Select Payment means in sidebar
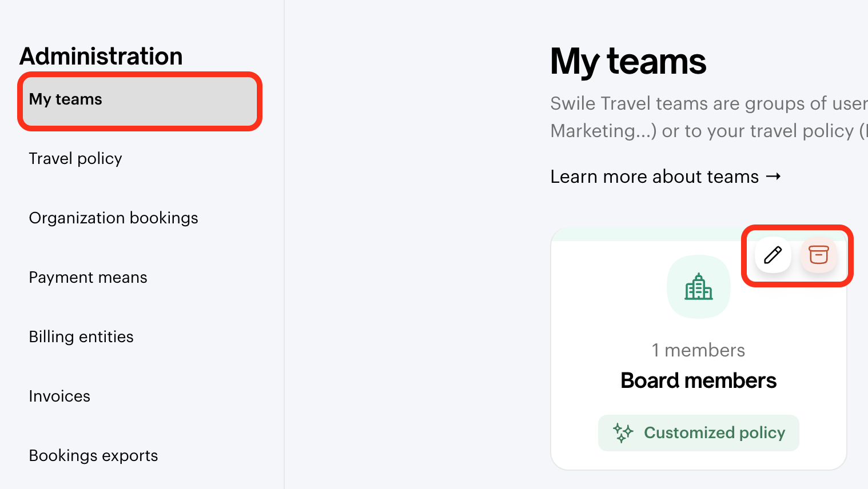 (88, 277)
